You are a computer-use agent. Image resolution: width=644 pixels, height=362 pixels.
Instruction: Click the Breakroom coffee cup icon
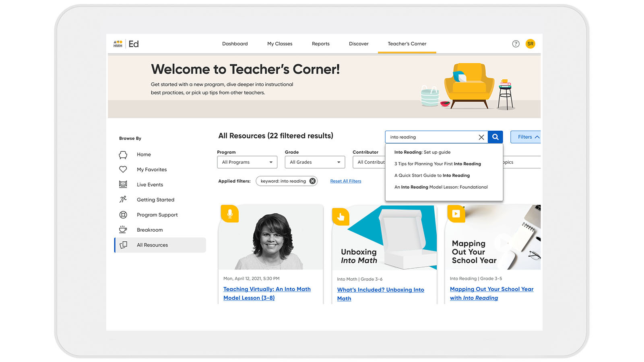coord(123,229)
